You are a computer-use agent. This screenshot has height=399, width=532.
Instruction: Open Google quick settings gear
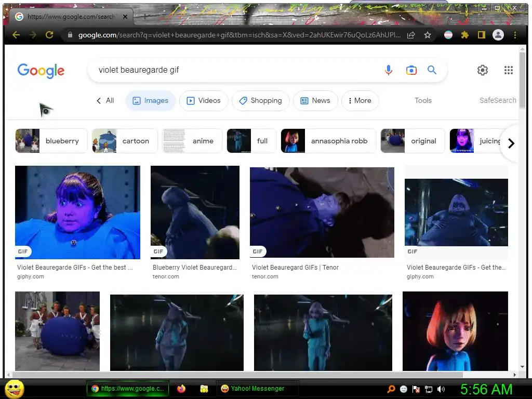[x=483, y=70]
